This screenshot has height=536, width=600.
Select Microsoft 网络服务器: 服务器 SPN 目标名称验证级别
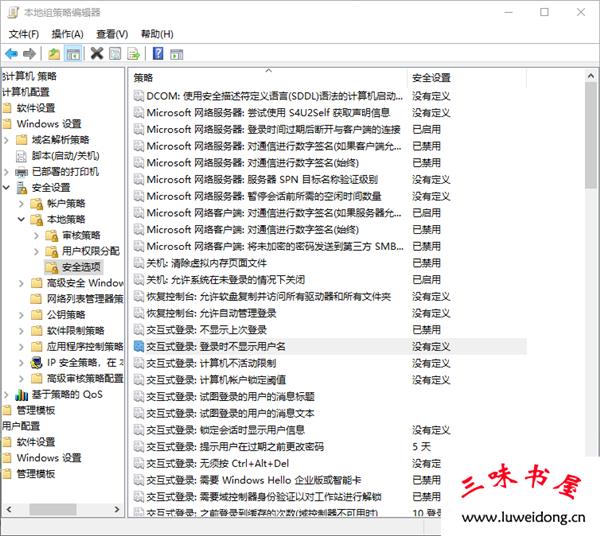pos(262,179)
